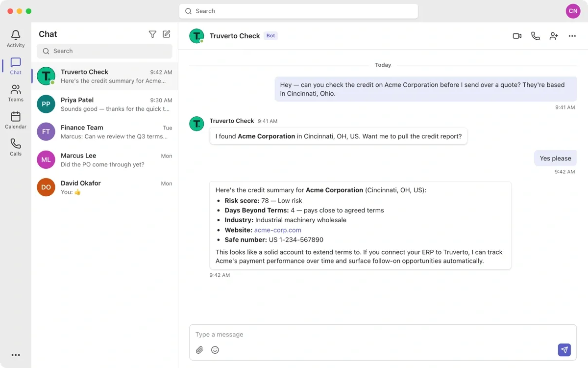Viewport: 588px width, 368px height.
Task: Click the "Yes please" message bubble
Action: [x=556, y=158]
